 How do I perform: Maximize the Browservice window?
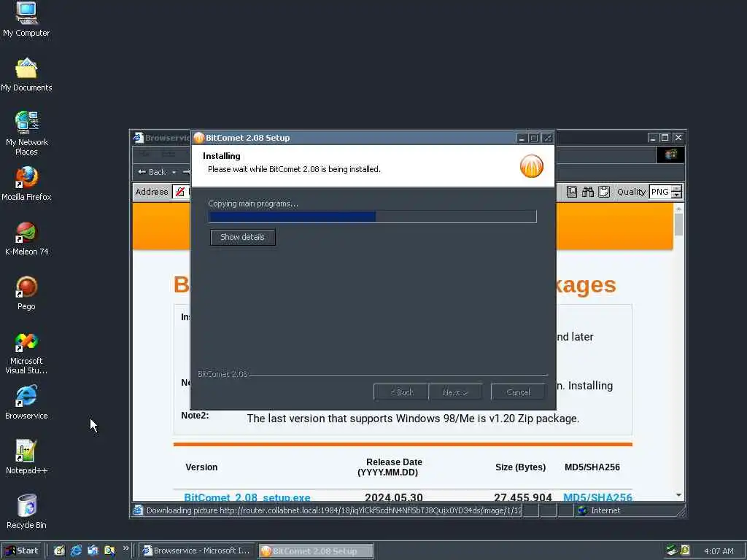point(665,138)
